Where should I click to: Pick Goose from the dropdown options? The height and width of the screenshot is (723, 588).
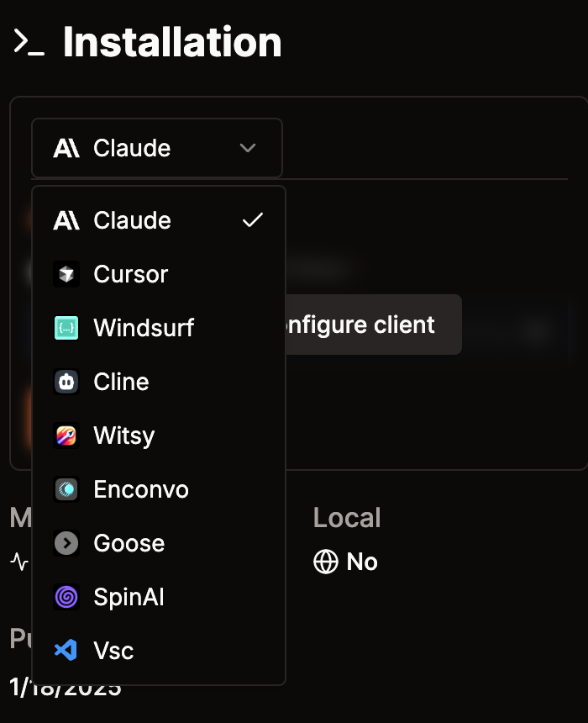pos(159,543)
